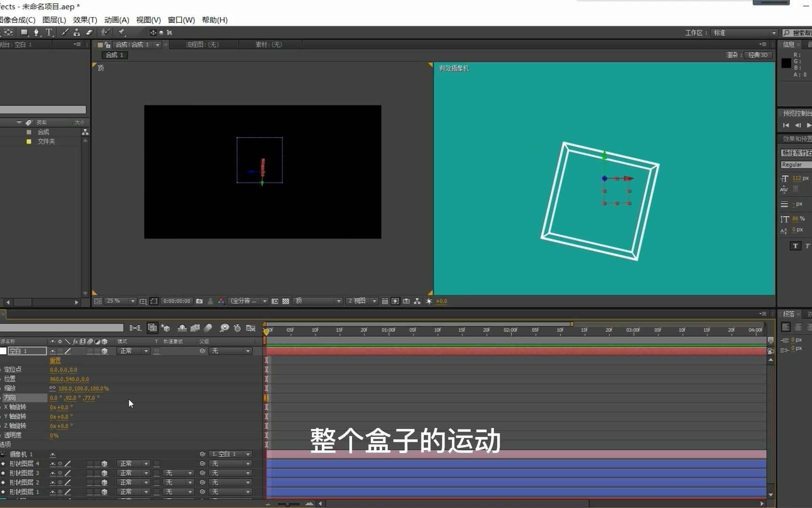
Task: Select the Puppet Pin tool
Action: [121, 32]
